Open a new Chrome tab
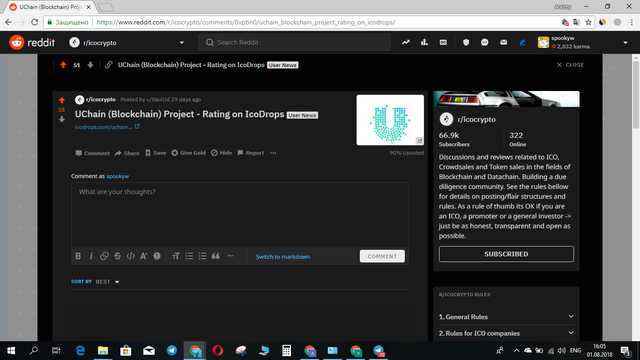Screen dimensions: 640x360 [x=106, y=7]
